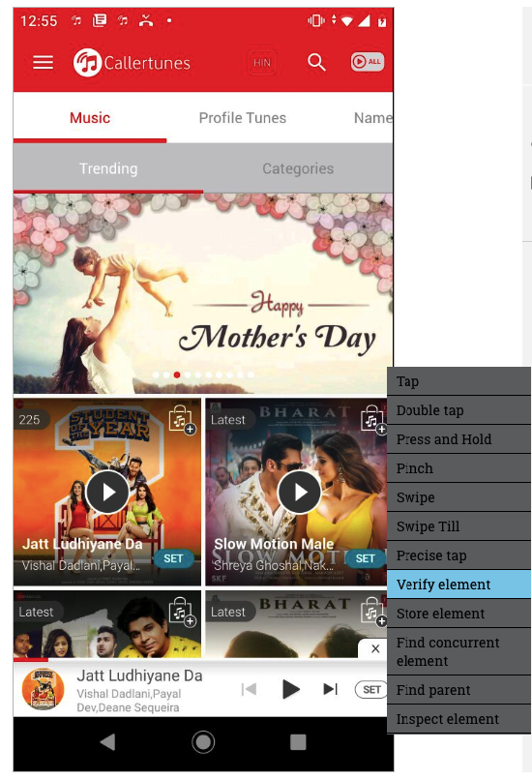
Task: Select the highlighted red banner page dot
Action: 177,375
